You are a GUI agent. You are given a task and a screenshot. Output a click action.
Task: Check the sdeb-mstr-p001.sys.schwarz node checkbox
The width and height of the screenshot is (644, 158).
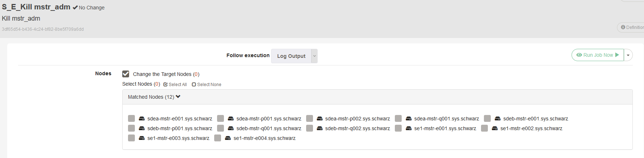131,128
